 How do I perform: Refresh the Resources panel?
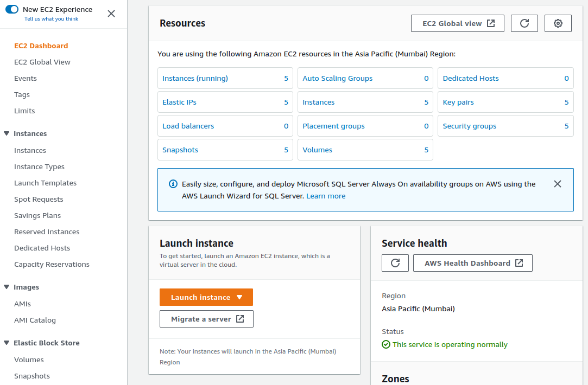click(524, 23)
